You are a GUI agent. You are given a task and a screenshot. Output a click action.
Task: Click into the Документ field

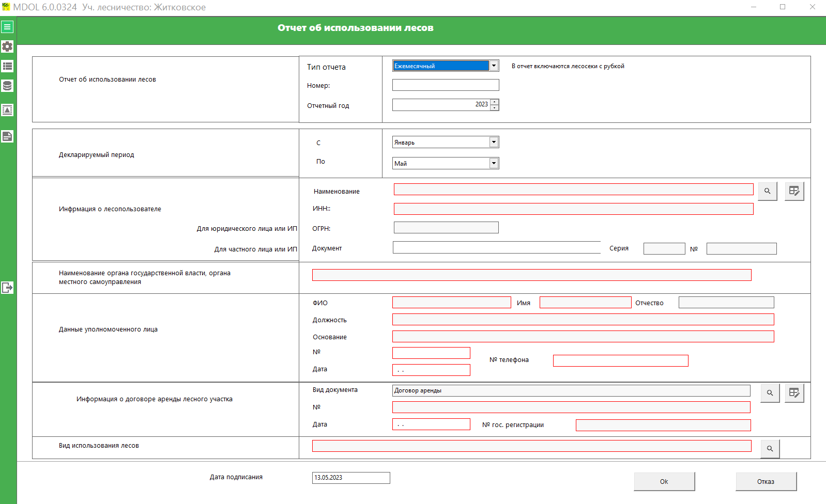pyautogui.click(x=497, y=247)
